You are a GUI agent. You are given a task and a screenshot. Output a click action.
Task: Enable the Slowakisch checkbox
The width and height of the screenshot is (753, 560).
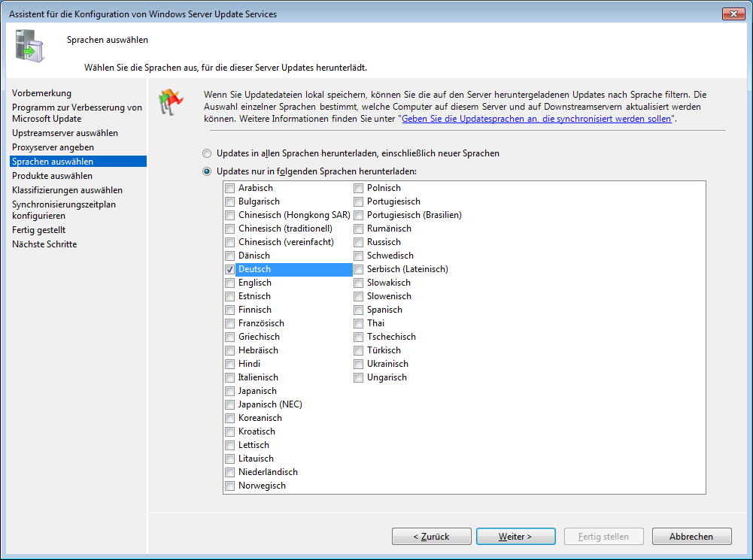358,283
